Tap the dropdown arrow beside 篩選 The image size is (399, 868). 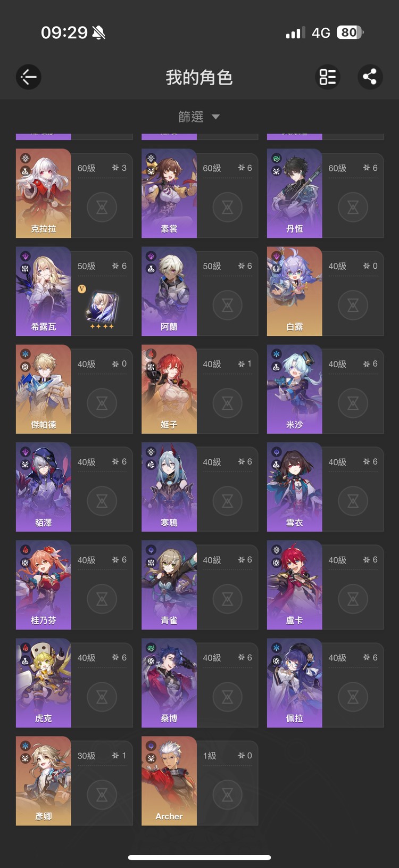click(x=215, y=117)
